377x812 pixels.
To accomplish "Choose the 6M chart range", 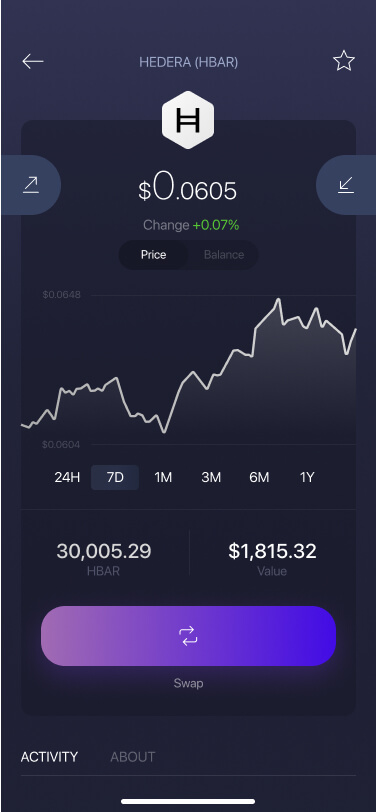I will (x=259, y=477).
